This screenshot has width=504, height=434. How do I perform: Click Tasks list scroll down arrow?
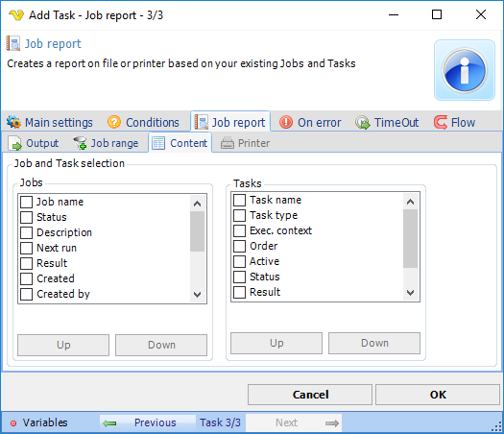click(411, 293)
